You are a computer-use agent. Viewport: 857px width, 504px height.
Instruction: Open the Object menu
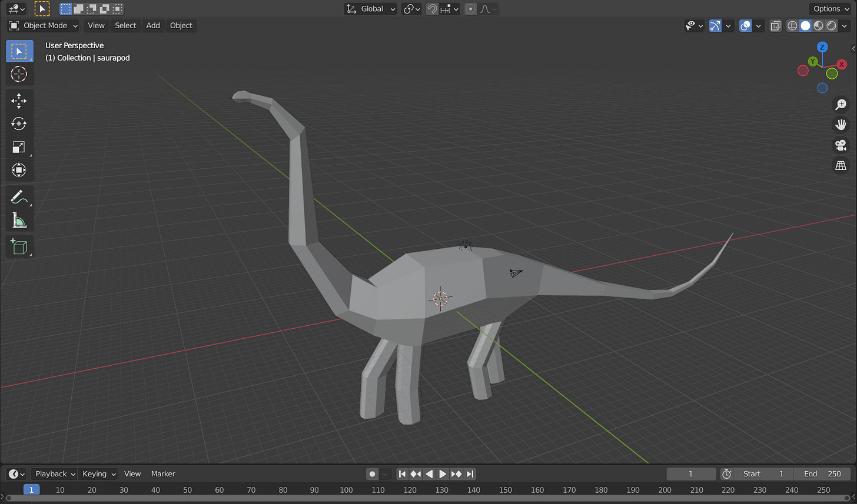tap(181, 26)
